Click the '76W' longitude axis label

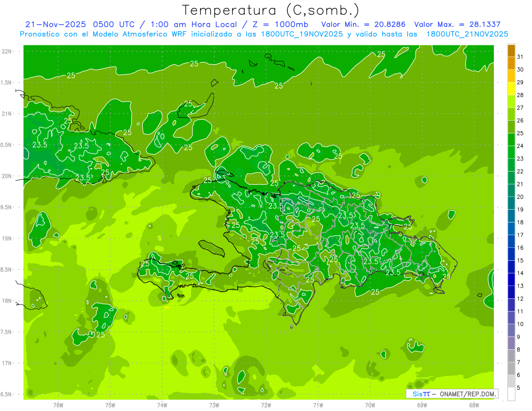click(58, 405)
